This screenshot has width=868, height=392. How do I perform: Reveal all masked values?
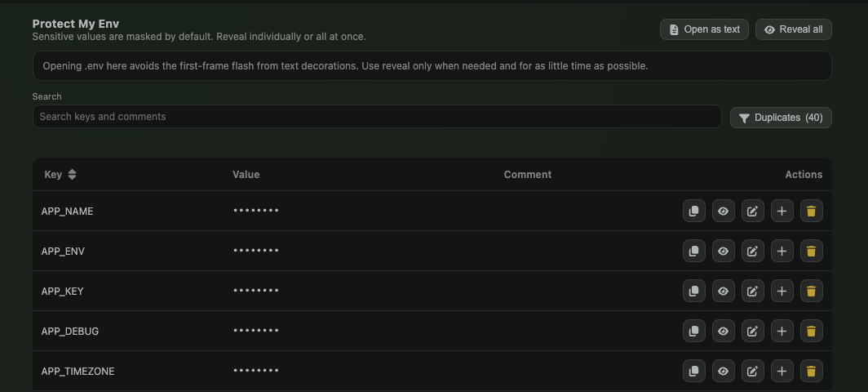(793, 29)
